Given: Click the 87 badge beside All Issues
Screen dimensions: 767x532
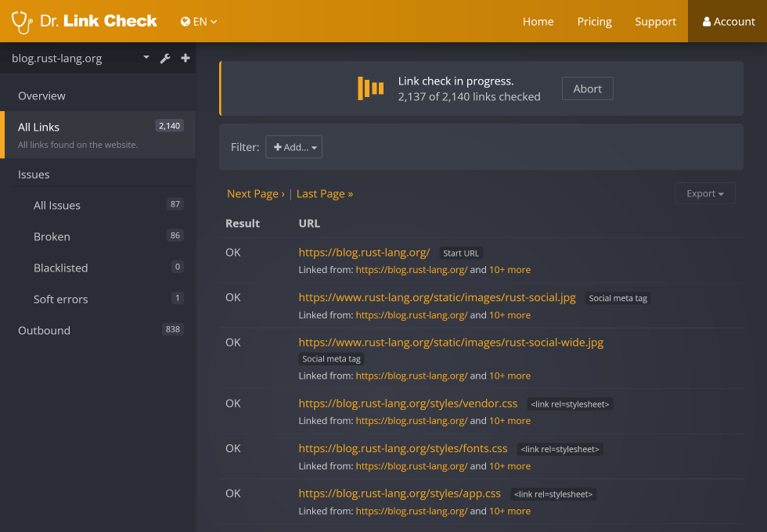Looking at the screenshot, I should click(175, 204).
